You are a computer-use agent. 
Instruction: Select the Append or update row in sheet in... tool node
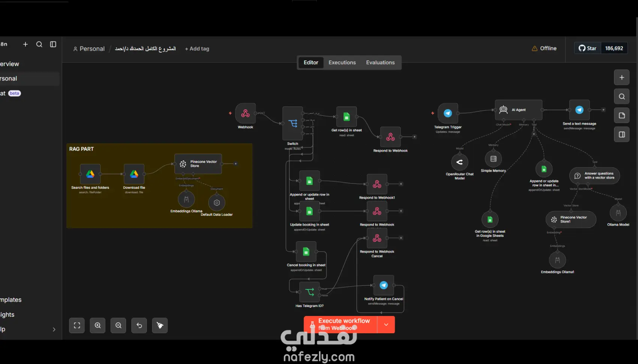tap(544, 169)
